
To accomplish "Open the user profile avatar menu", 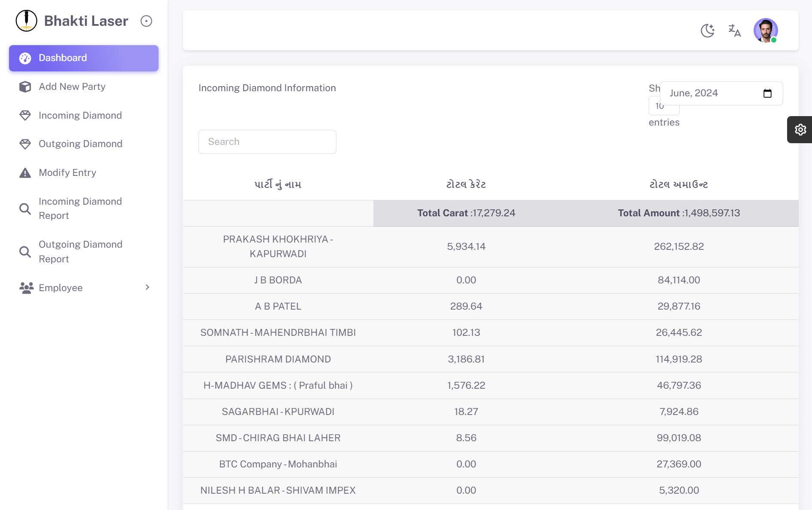I will point(765,31).
